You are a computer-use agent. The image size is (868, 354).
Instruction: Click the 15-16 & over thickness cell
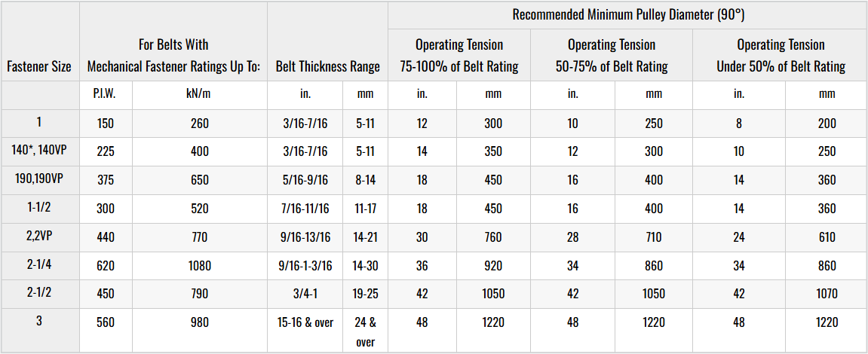tap(305, 322)
